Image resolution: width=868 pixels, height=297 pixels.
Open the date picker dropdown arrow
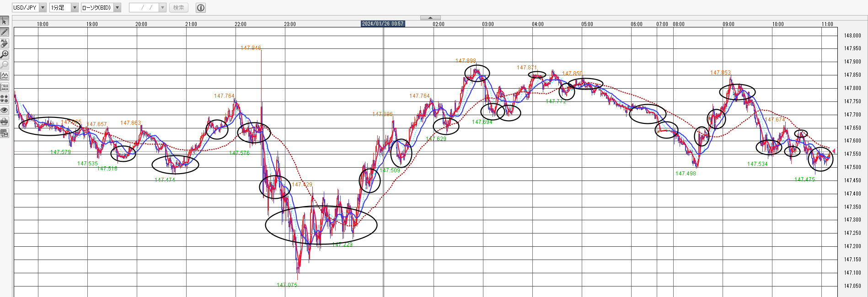click(162, 8)
